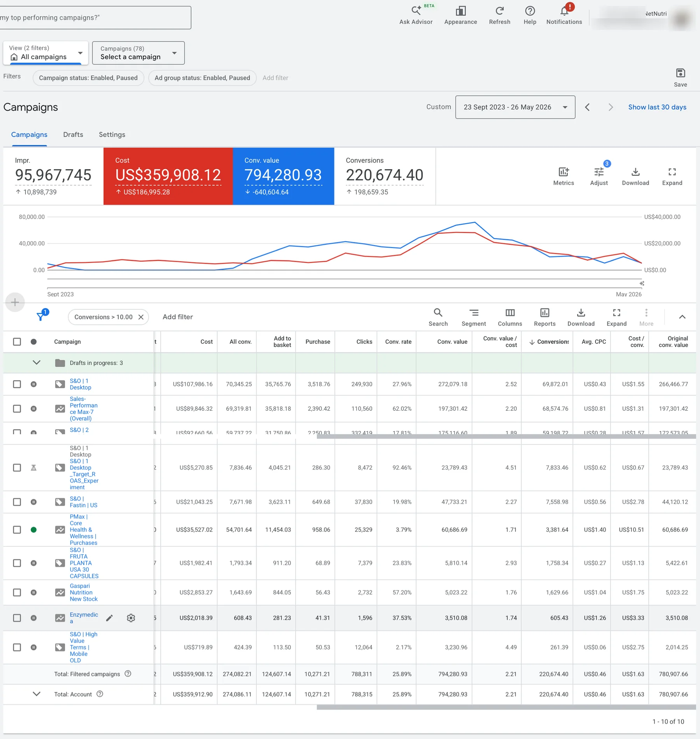Click the blue table filter funnel icon
700x739 pixels.
pos(40,317)
